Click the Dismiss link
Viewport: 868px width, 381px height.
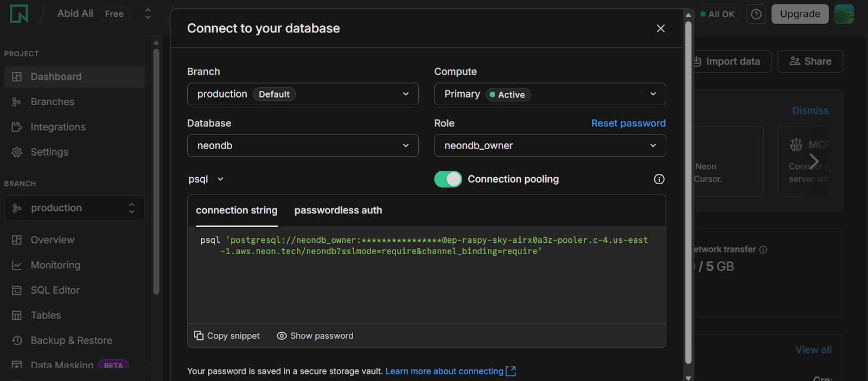coord(810,111)
